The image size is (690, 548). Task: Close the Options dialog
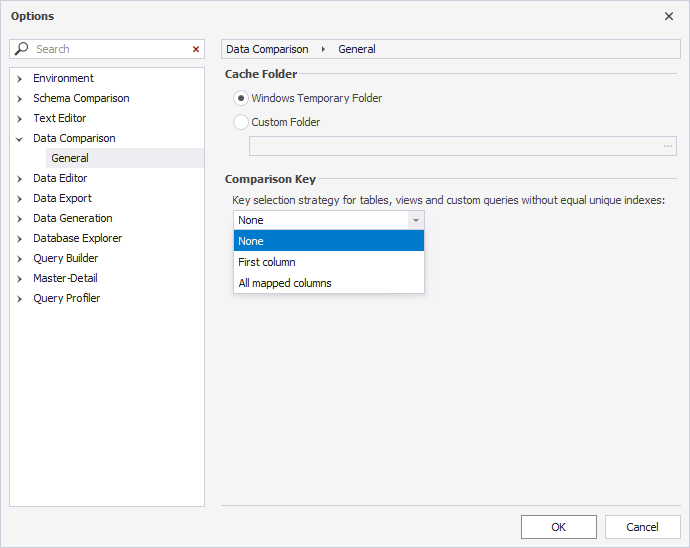tap(668, 16)
